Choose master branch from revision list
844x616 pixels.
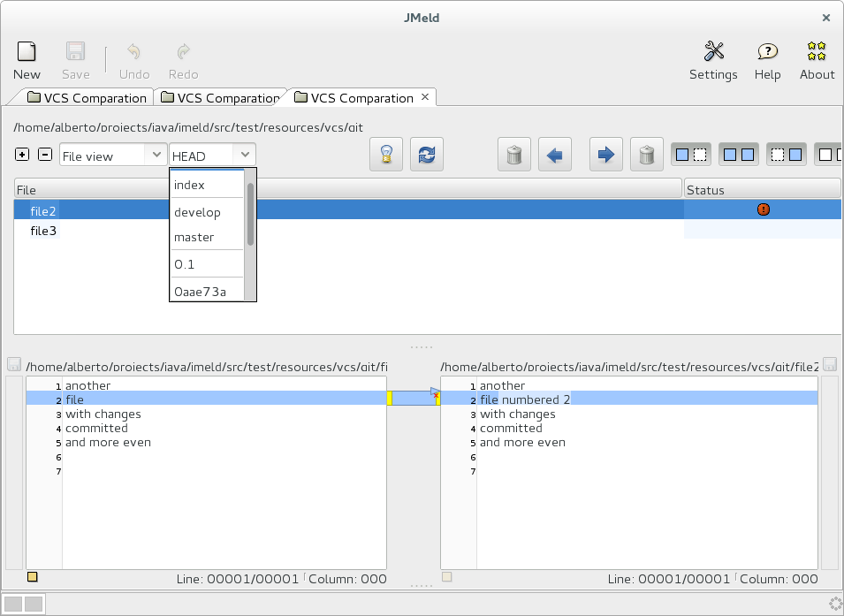(x=207, y=237)
